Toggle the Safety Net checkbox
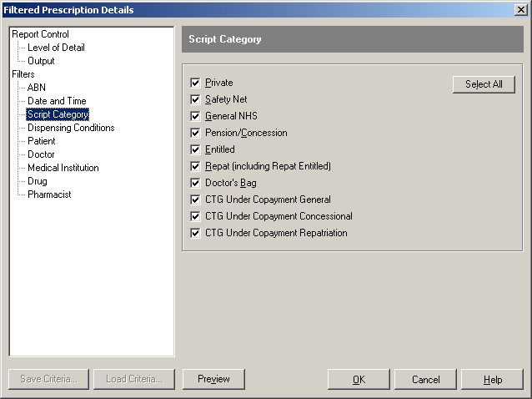The width and height of the screenshot is (532, 399). 195,99
